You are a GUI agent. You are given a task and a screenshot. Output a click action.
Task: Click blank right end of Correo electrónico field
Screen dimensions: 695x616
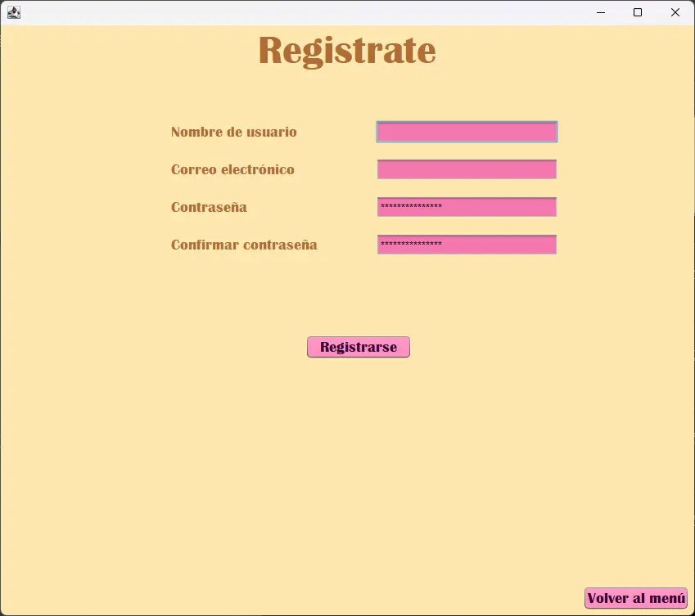point(540,169)
